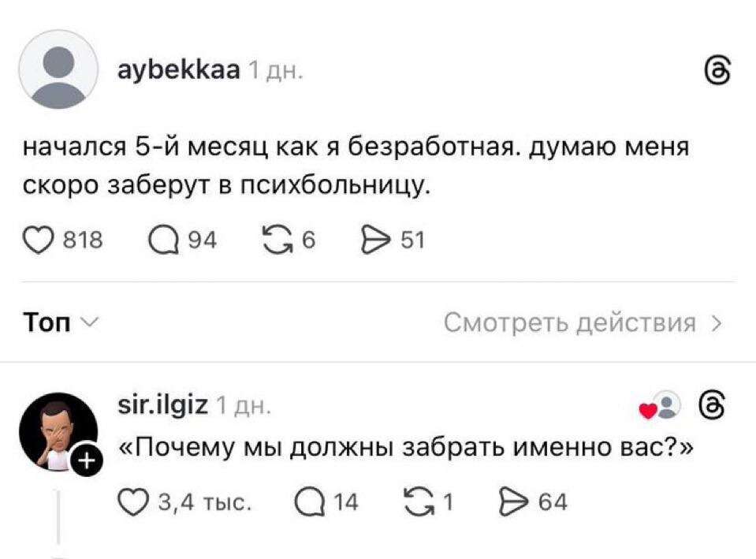The height and width of the screenshot is (559, 756).
Task: Expand the Топ sorting dropdown
Action: tap(58, 322)
